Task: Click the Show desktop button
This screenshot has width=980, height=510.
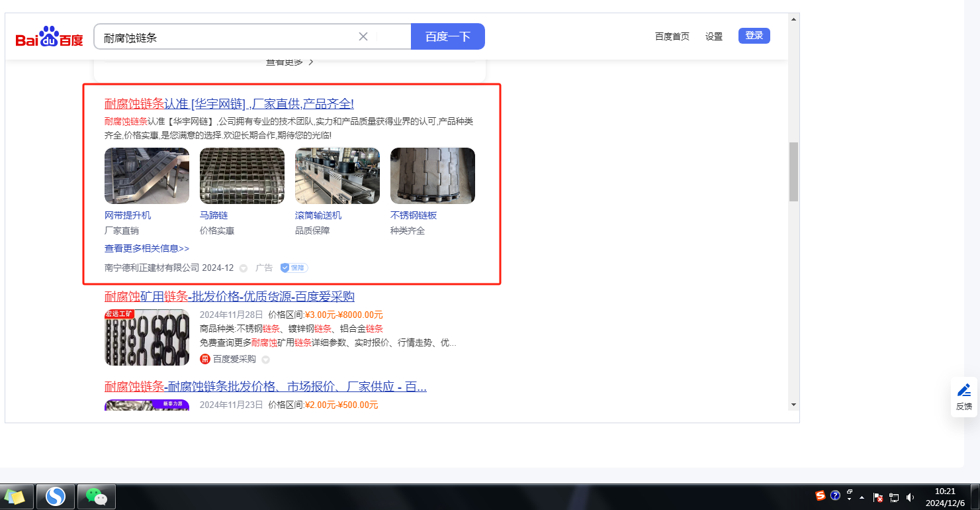Action: coord(975,497)
